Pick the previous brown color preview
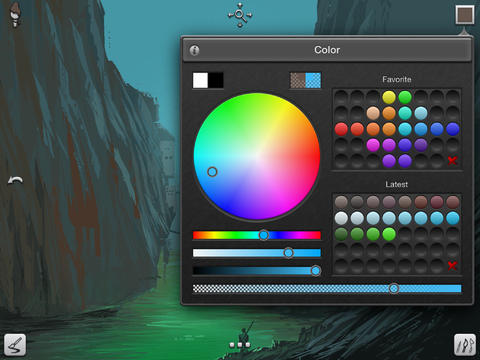Screen dimensions: 480x360 298,80
